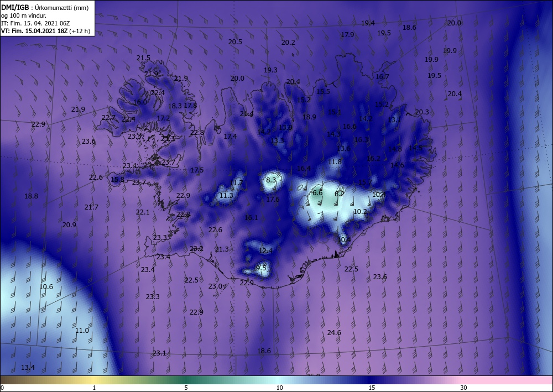Click the 16.0 value in the Westfjords

pos(140,102)
